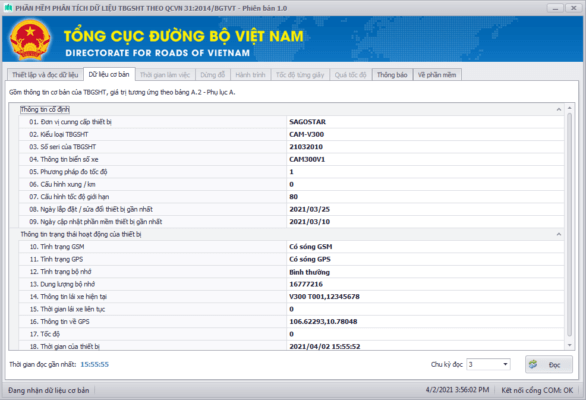Select row 13 Dung lượng bộ nhớ
The image size is (586, 400).
(x=292, y=284)
